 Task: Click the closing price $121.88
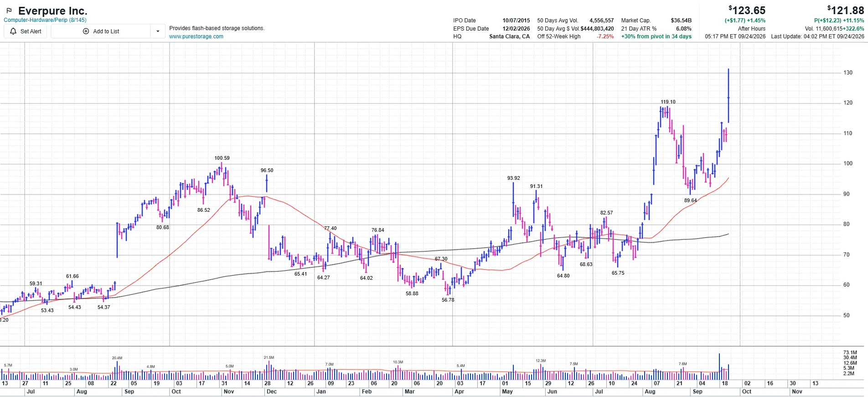tap(846, 10)
